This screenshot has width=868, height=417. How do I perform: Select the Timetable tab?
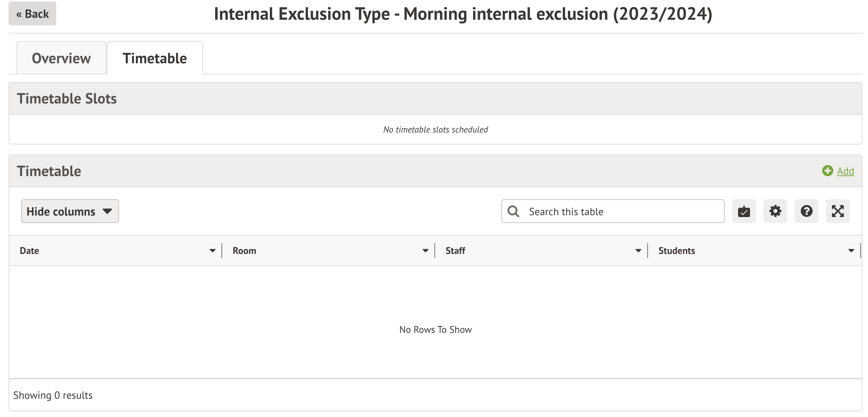point(155,58)
